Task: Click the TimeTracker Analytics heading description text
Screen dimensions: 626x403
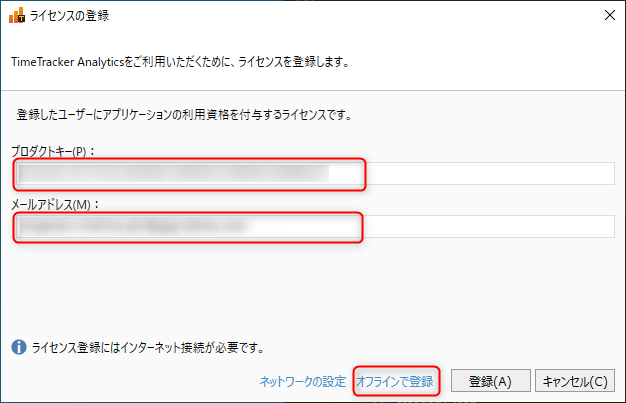Action: (178, 62)
